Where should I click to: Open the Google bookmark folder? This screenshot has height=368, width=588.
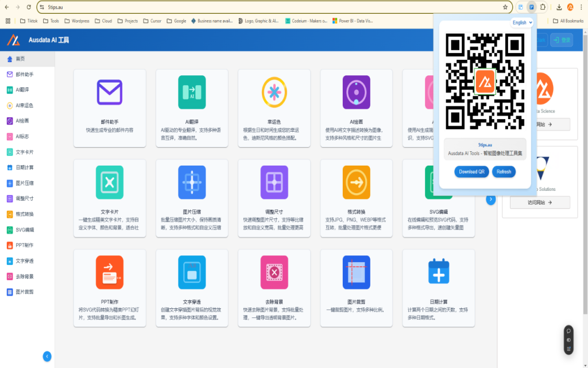coord(176,21)
